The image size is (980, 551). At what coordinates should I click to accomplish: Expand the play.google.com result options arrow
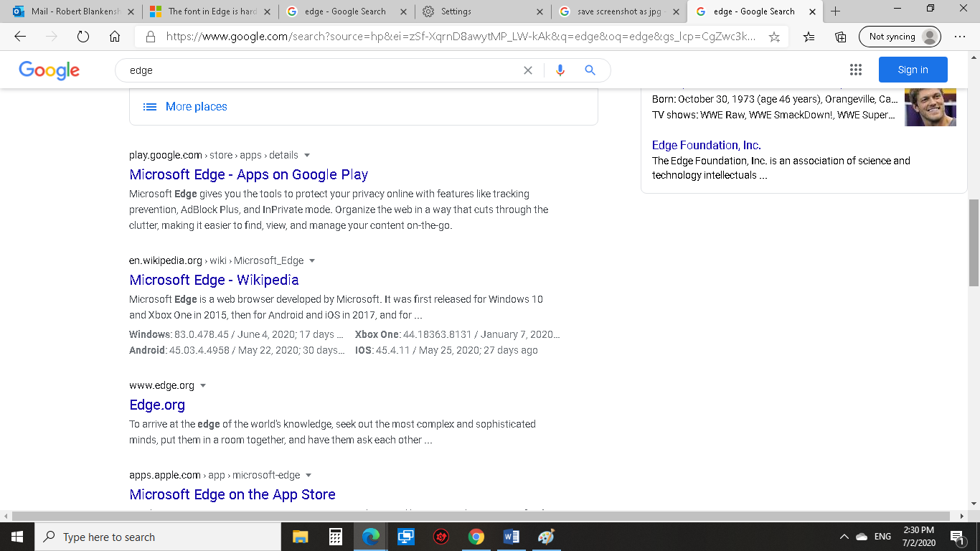307,155
